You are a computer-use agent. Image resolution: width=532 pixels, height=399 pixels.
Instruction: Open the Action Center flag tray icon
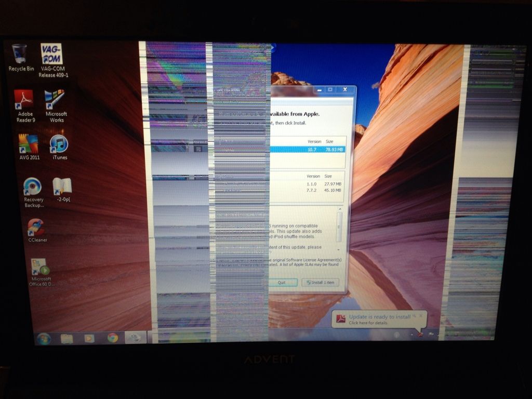(x=431, y=334)
